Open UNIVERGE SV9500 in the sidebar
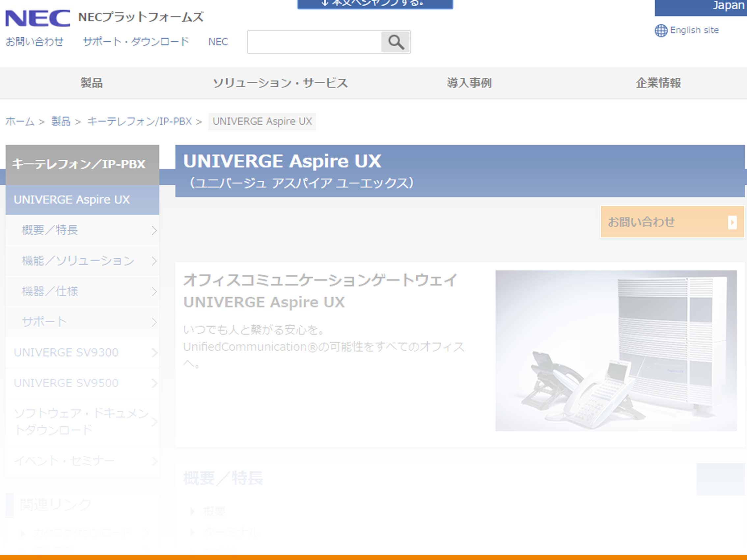 (x=82, y=383)
